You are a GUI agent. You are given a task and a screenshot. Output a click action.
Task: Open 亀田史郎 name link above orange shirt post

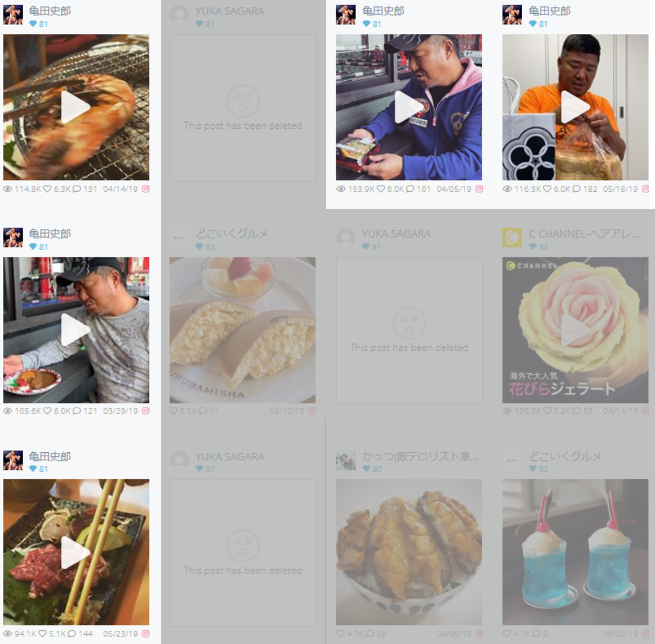pos(549,11)
